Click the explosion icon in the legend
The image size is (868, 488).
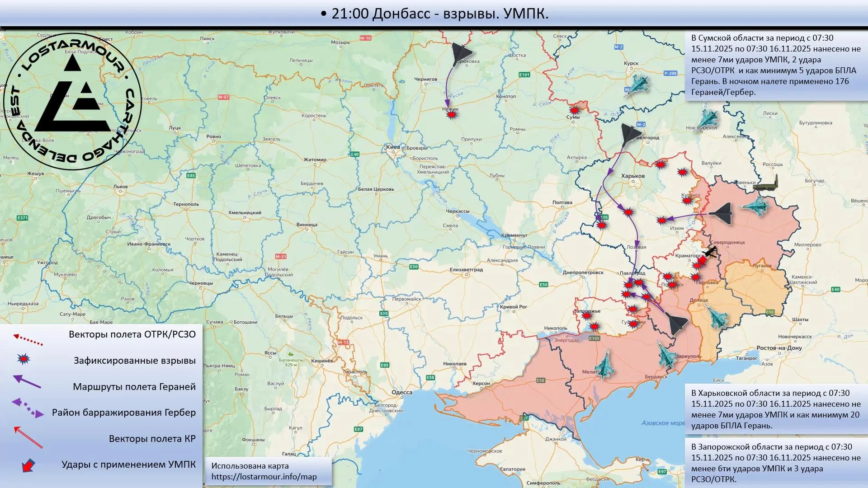click(x=24, y=359)
